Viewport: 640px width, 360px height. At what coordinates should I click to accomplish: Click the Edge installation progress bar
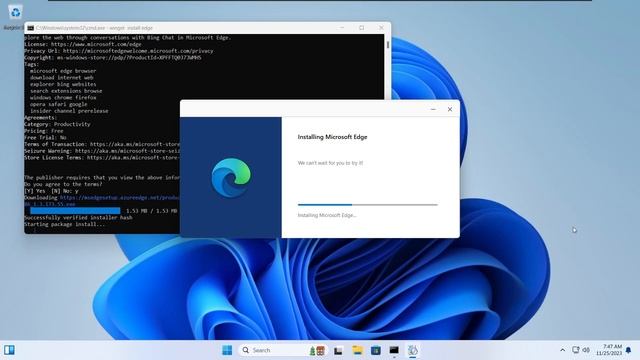367,204
